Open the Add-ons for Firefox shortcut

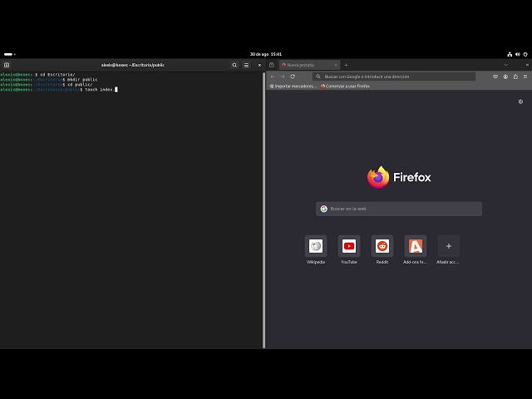[x=416, y=250]
